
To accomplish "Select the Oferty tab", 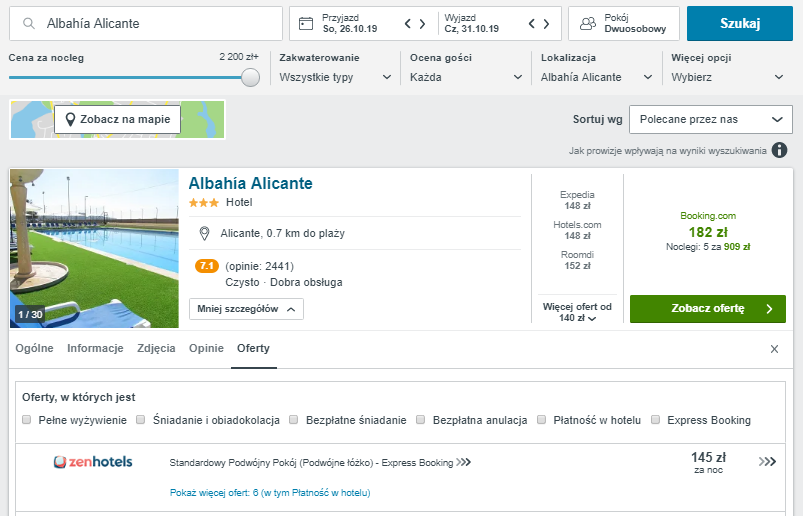I will point(253,349).
